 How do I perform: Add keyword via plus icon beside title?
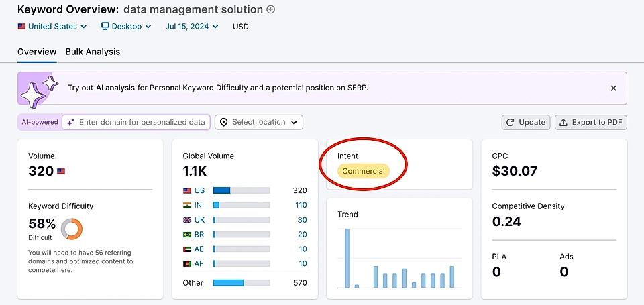tap(270, 9)
